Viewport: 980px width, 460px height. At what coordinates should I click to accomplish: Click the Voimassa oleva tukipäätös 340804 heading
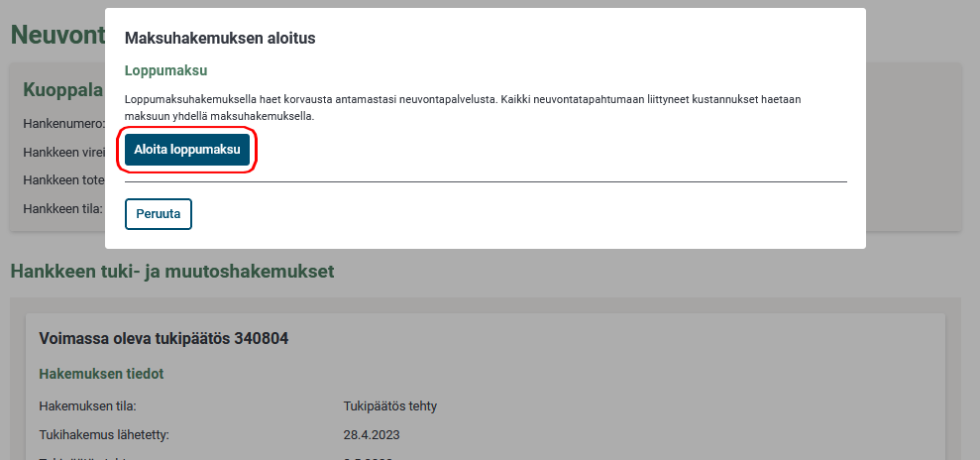point(163,338)
